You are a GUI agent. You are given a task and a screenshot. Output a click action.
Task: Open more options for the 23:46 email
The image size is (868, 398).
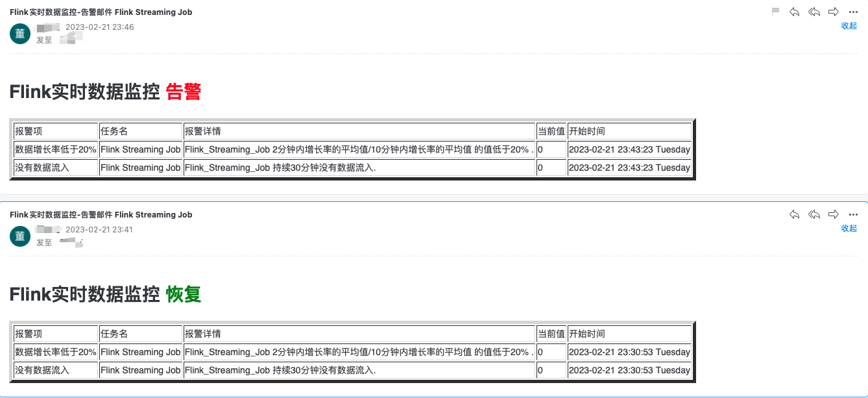coord(853,12)
